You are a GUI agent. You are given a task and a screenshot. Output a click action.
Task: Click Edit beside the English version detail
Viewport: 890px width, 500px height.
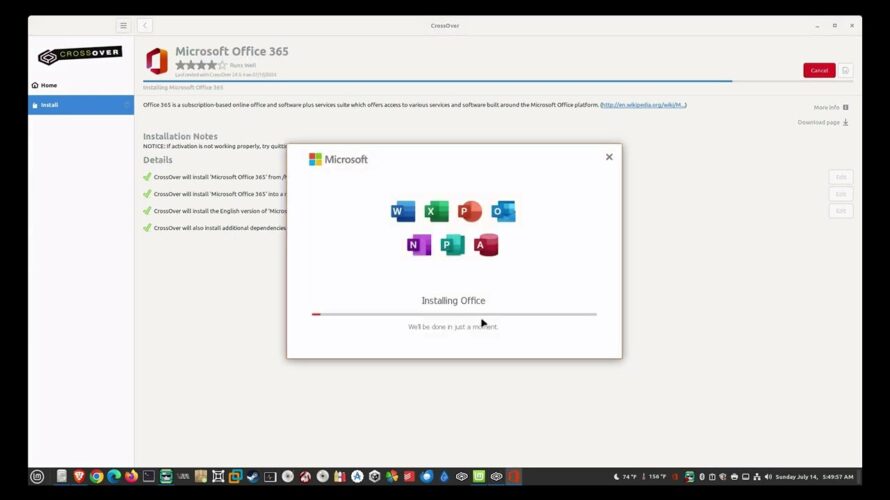click(841, 211)
